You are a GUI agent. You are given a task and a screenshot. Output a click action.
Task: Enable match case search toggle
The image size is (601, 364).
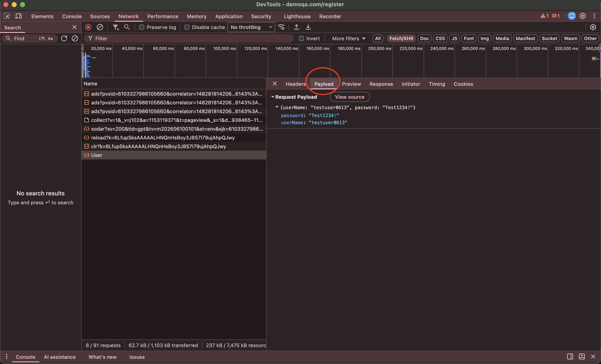tap(51, 38)
